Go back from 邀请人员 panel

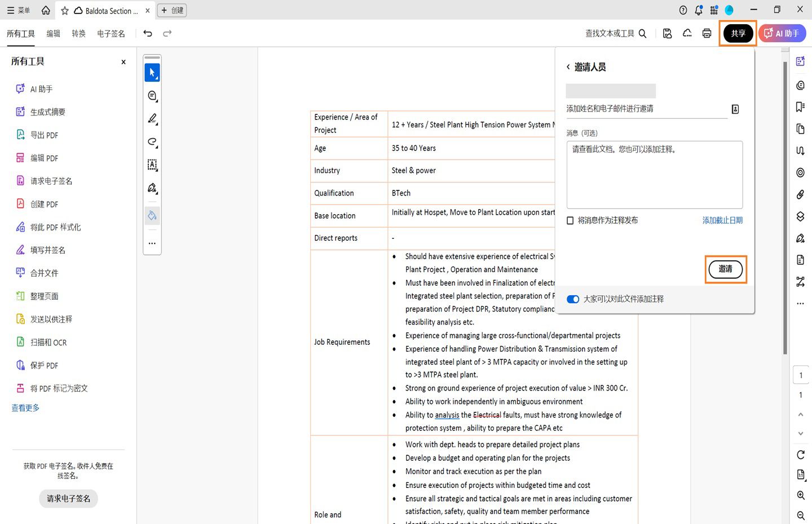click(568, 67)
